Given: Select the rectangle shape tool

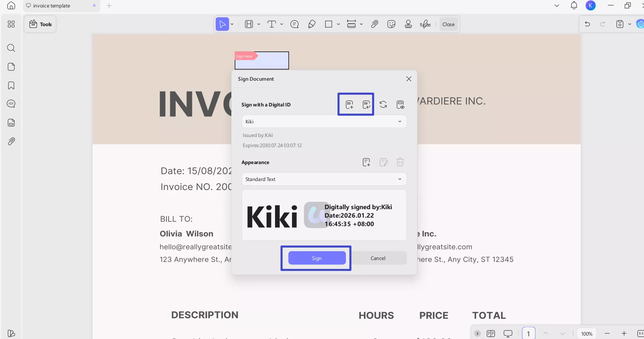Looking at the screenshot, I should [x=328, y=24].
